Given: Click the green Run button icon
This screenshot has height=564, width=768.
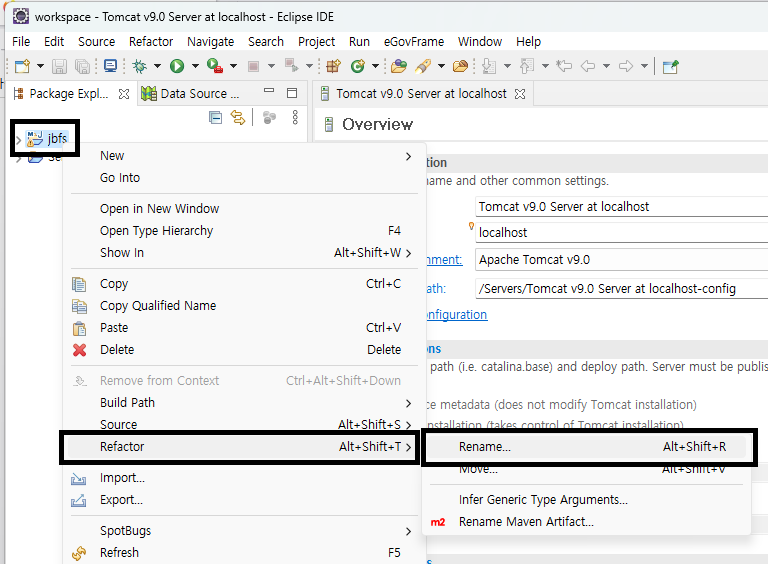Looking at the screenshot, I should pyautogui.click(x=177, y=66).
